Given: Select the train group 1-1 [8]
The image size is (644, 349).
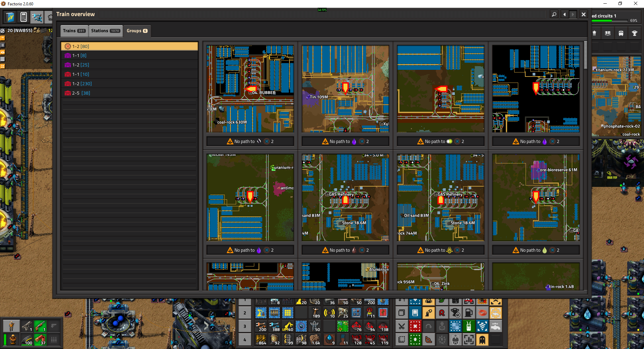Looking at the screenshot, I should [x=129, y=55].
